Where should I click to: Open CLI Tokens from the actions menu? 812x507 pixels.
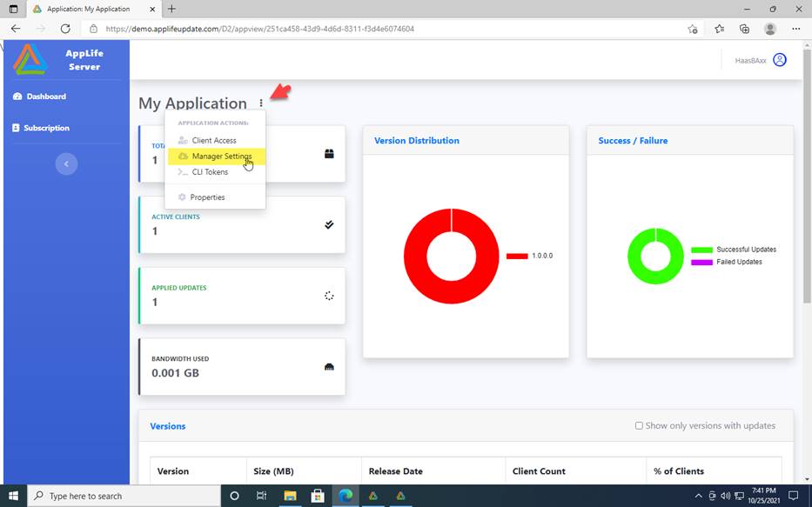point(210,172)
